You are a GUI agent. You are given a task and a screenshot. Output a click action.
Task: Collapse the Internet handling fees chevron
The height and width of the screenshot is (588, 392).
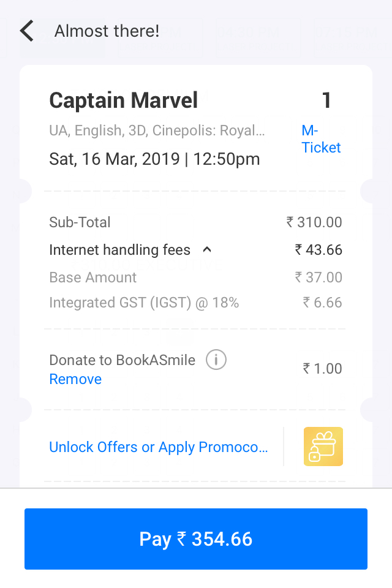click(207, 249)
